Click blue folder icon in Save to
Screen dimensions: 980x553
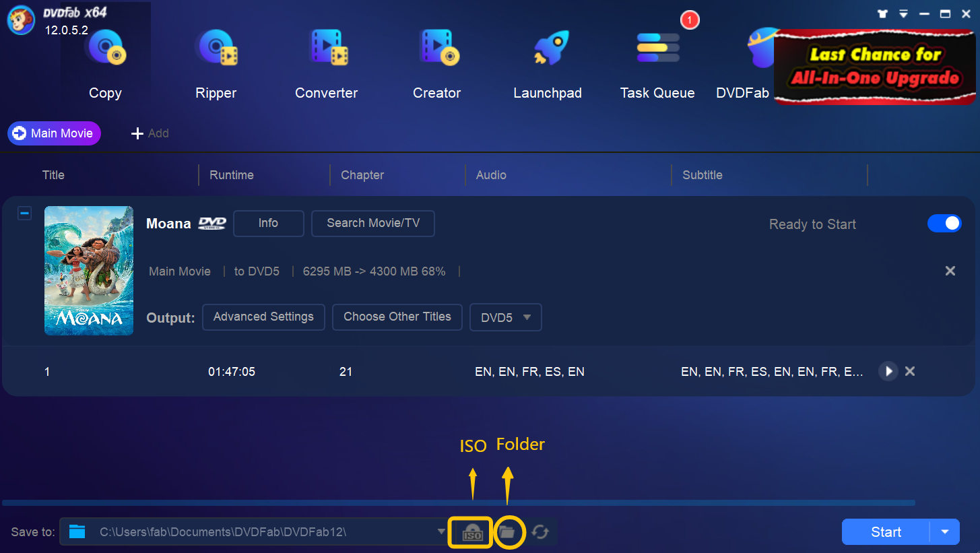77,532
